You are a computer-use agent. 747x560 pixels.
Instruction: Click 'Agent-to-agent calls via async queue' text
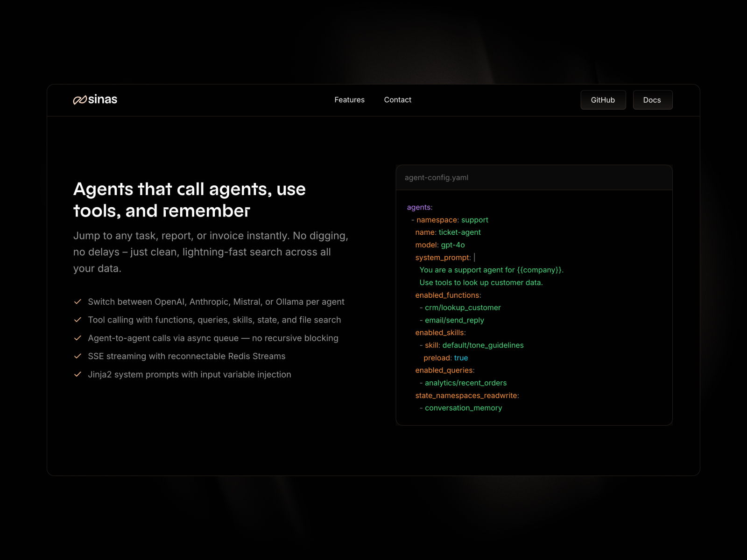coord(213,338)
